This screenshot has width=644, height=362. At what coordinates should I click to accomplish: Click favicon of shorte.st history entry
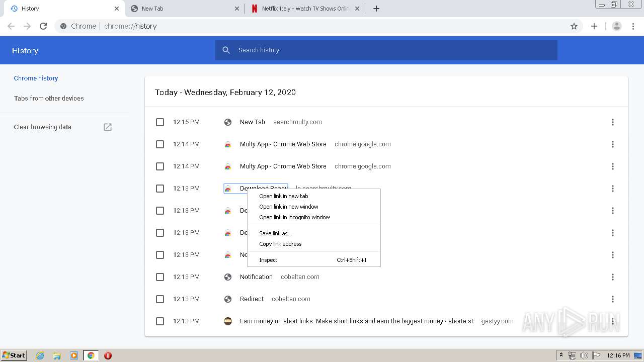228,321
